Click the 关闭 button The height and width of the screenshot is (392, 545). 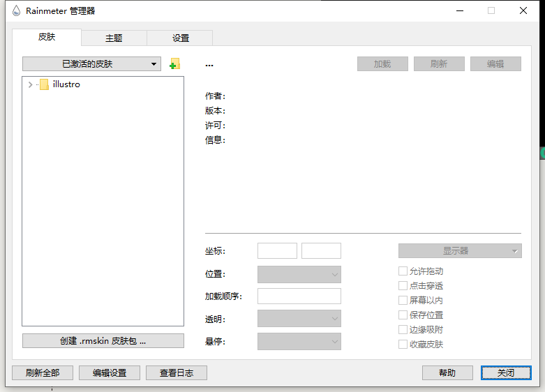click(506, 373)
